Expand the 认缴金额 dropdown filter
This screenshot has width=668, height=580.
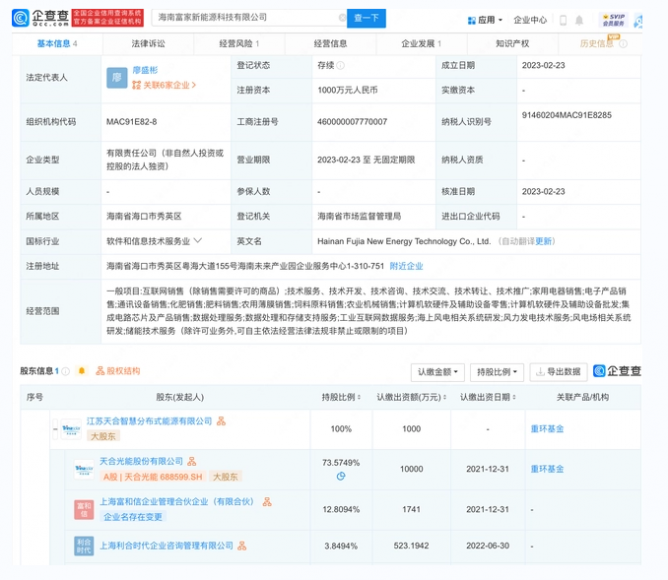point(438,371)
